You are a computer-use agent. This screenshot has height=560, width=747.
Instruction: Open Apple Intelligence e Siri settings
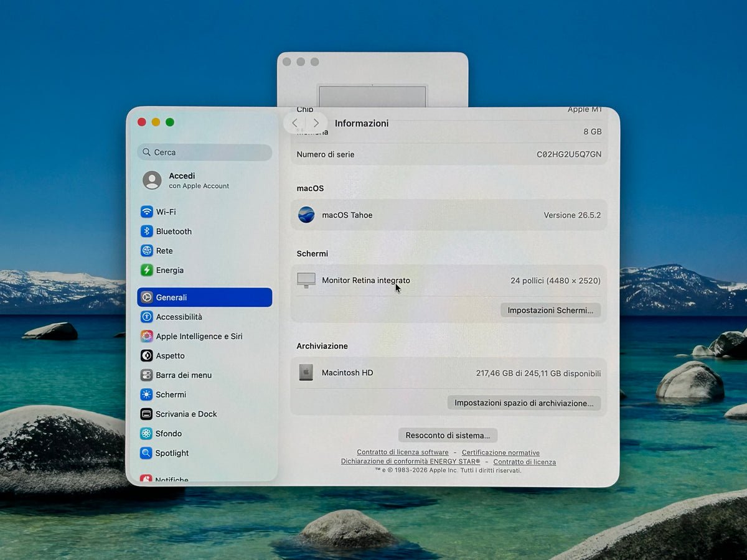[204, 336]
